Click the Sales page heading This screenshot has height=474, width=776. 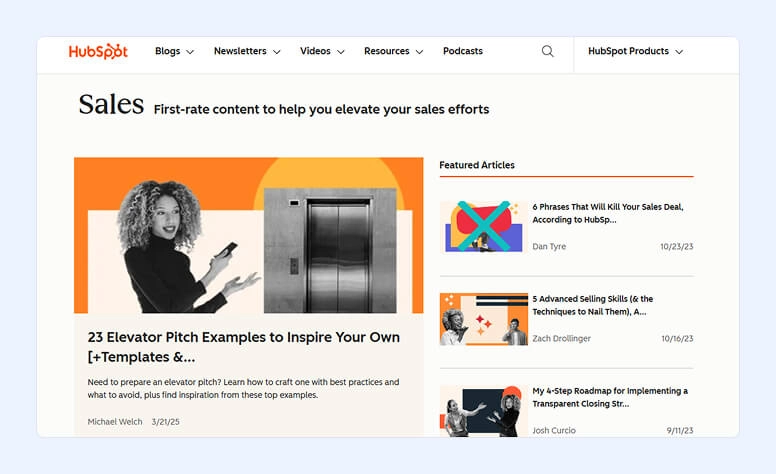(111, 104)
